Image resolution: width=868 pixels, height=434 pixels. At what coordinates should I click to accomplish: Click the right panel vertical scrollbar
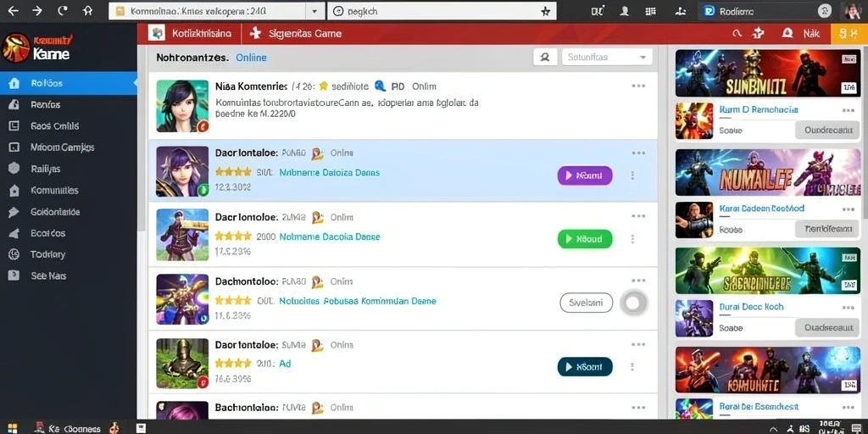click(x=865, y=133)
